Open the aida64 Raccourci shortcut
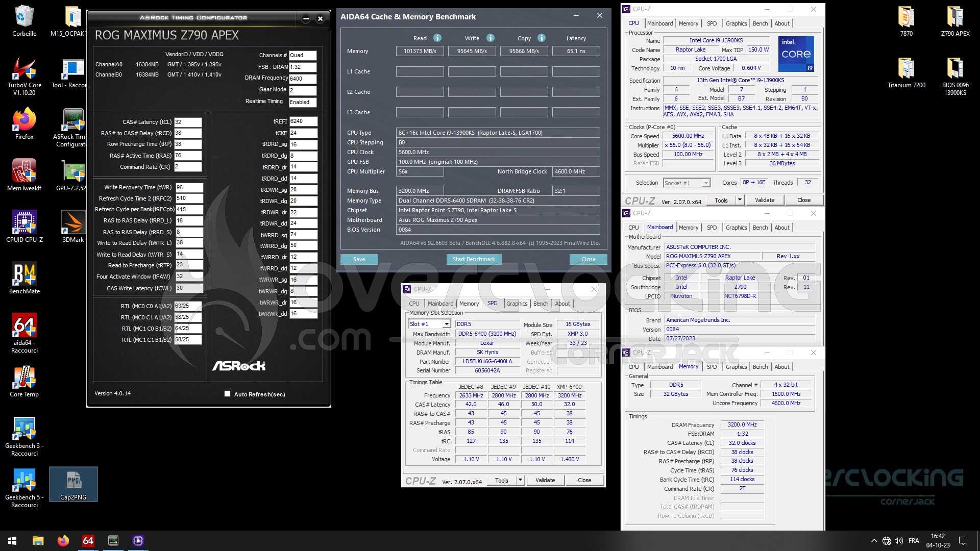The height and width of the screenshot is (551, 980). point(24,333)
